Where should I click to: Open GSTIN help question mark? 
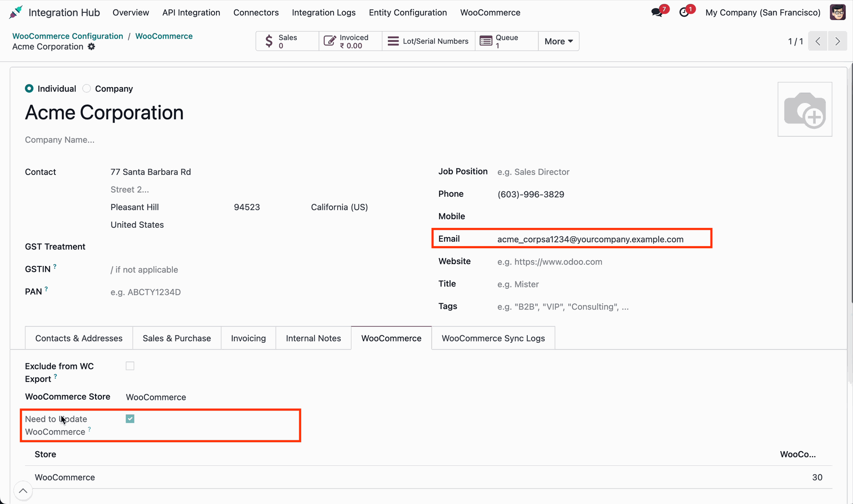click(55, 266)
